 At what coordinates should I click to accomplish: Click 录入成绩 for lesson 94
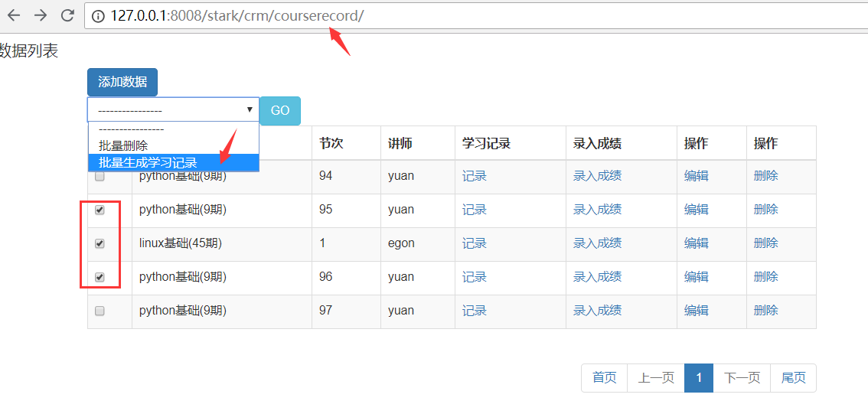(x=597, y=176)
